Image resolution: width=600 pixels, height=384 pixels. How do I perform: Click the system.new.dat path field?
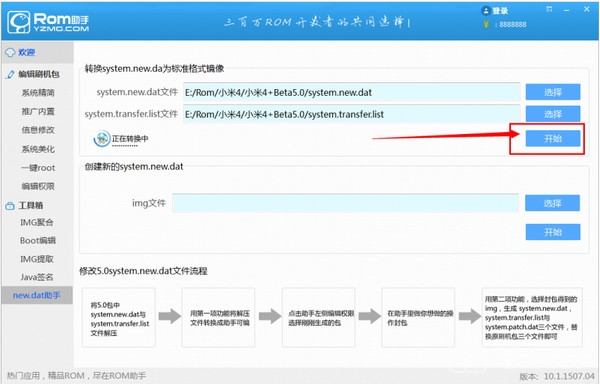(351, 92)
